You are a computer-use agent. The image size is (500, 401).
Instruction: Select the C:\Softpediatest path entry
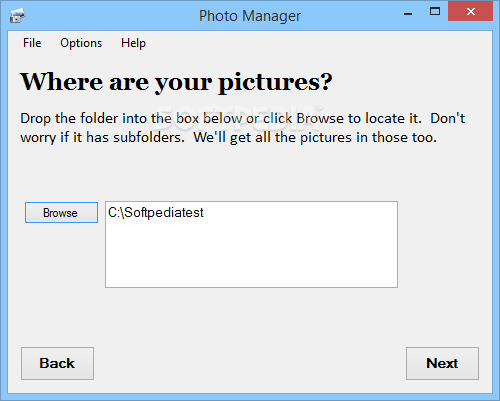156,212
